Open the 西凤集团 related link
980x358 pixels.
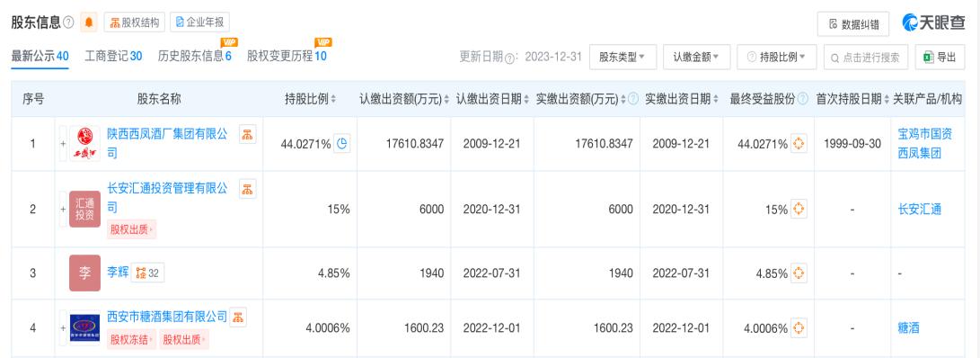(x=920, y=153)
